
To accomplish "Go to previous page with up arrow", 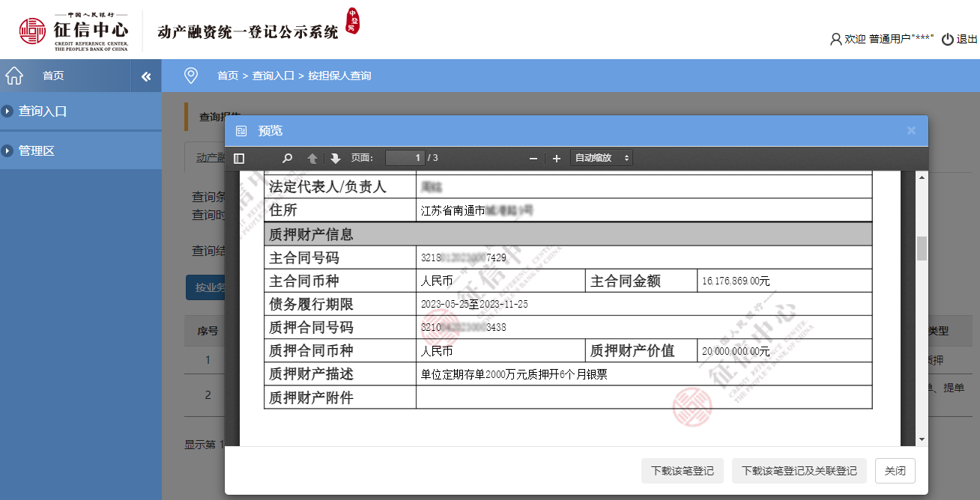I will (312, 158).
